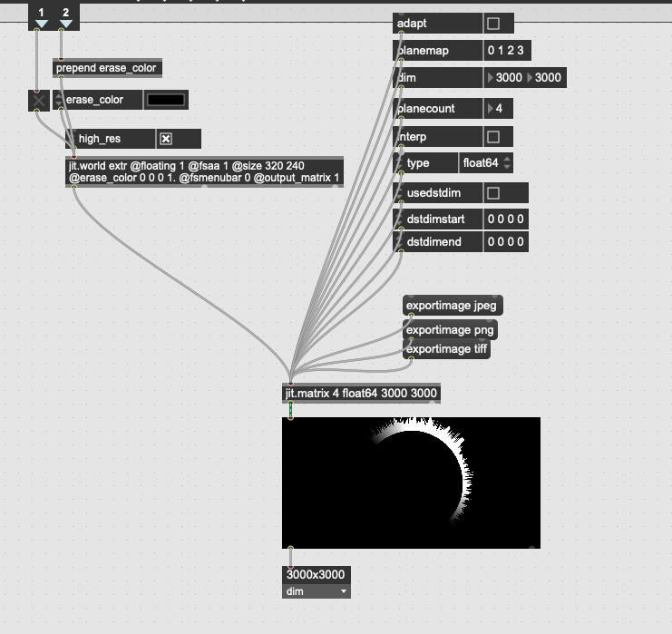672x634 pixels.
Task: Click the dstdimend attribute label
Action: (434, 242)
